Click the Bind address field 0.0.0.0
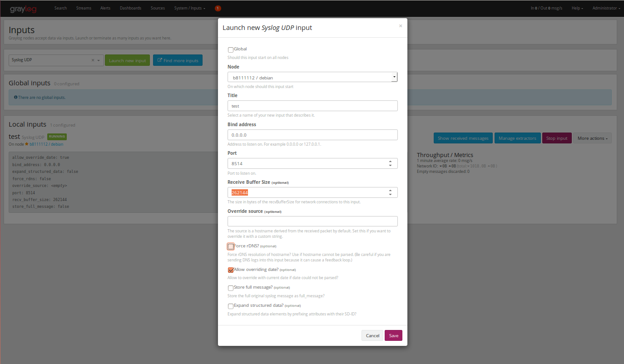Image resolution: width=624 pixels, height=364 pixels. click(x=312, y=135)
